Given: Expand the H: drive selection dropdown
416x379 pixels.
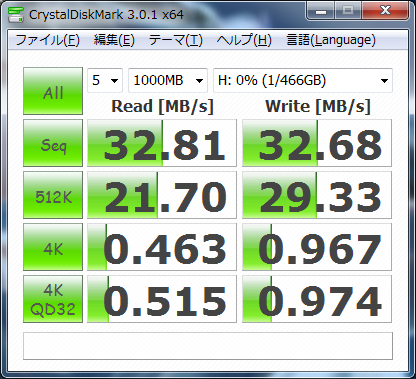Looking at the screenshot, I should (x=303, y=80).
